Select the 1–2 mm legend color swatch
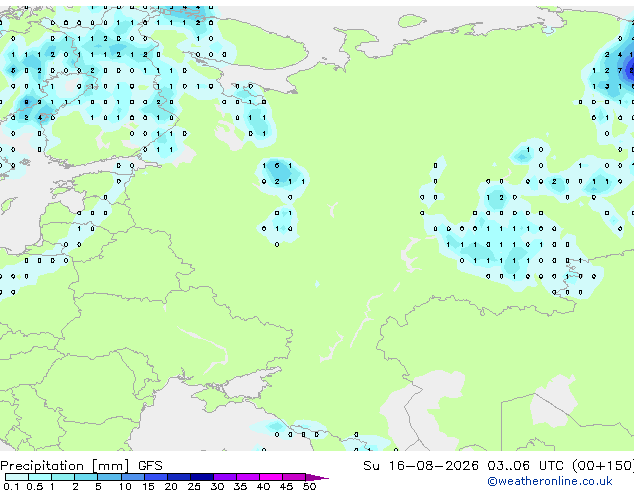Screen dimensions: 634x490 (x=63, y=477)
